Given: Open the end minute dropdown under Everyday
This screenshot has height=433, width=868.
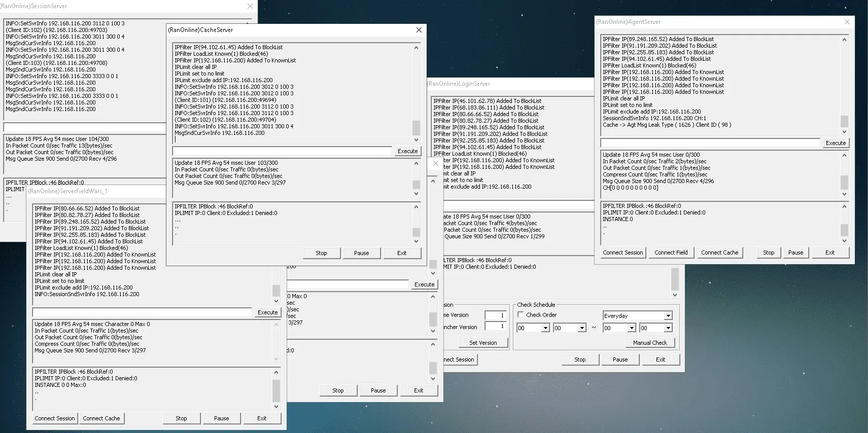Looking at the screenshot, I should (668, 328).
